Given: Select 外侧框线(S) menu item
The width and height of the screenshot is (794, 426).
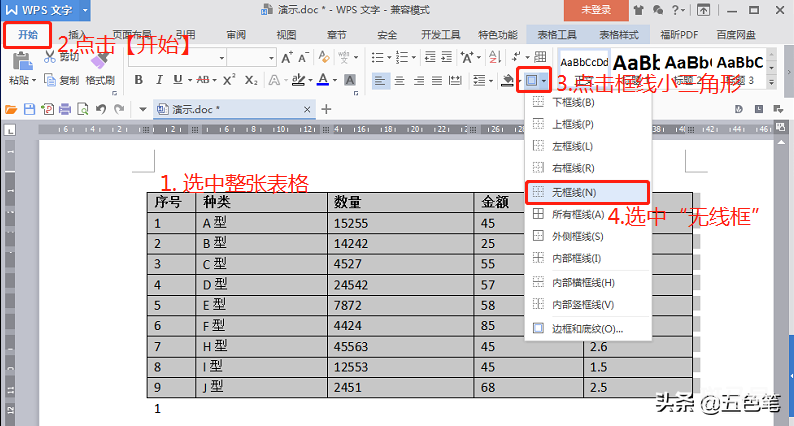Looking at the screenshot, I should (587, 237).
